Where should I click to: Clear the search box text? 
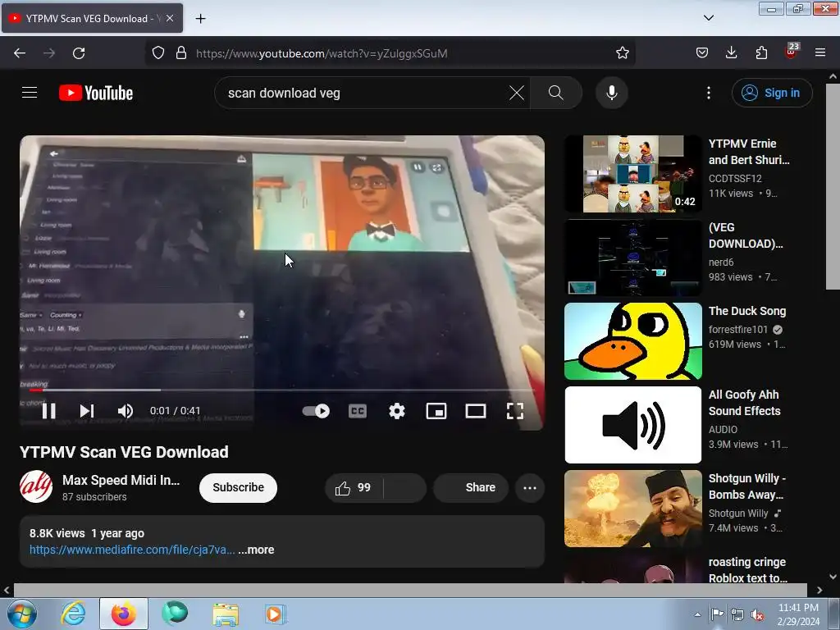(517, 93)
